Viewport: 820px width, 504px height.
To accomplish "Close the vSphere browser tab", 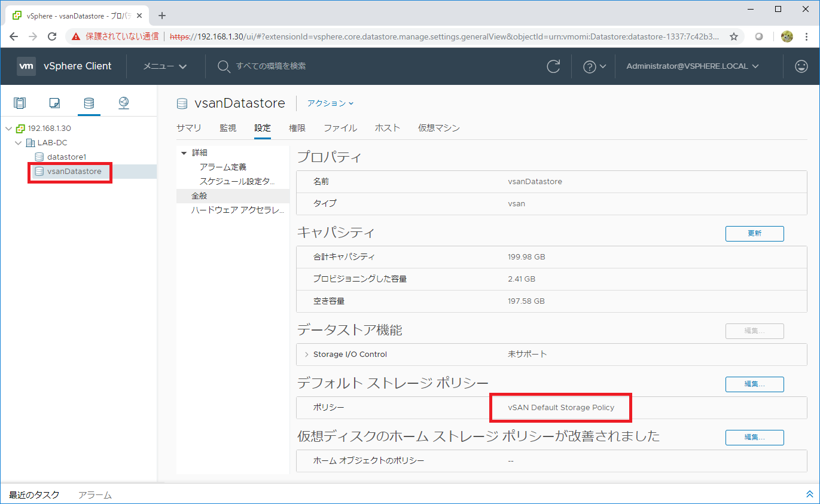I will (141, 16).
